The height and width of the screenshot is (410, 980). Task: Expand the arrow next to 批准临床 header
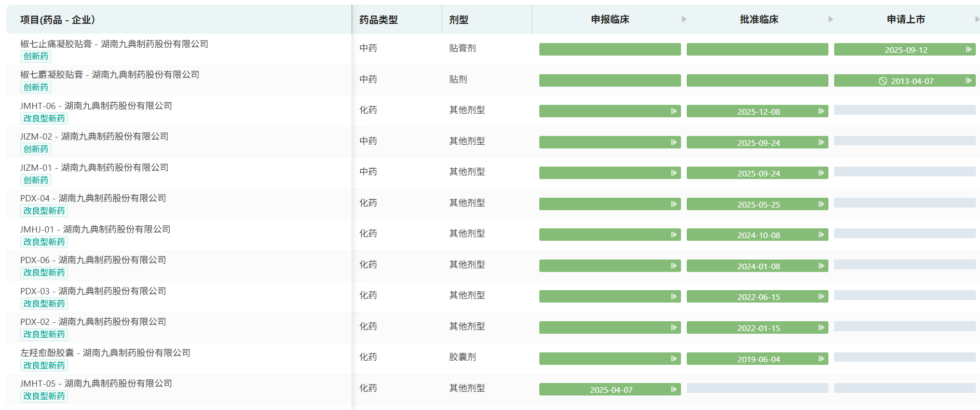831,19
